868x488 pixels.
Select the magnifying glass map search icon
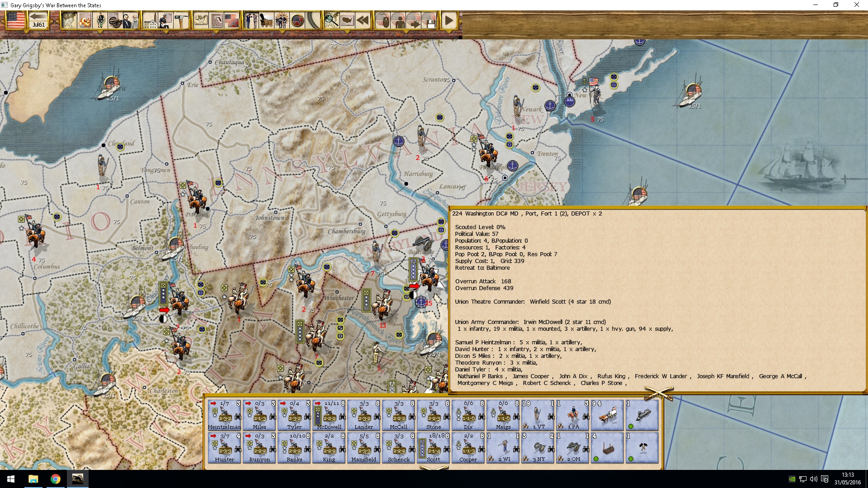(x=331, y=20)
